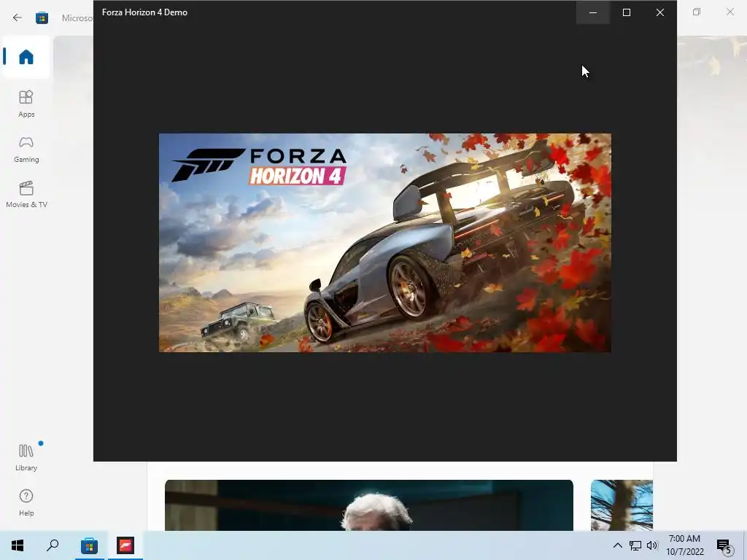Click the Microsoft Store logo in title bar
747x560 pixels.
coord(42,18)
